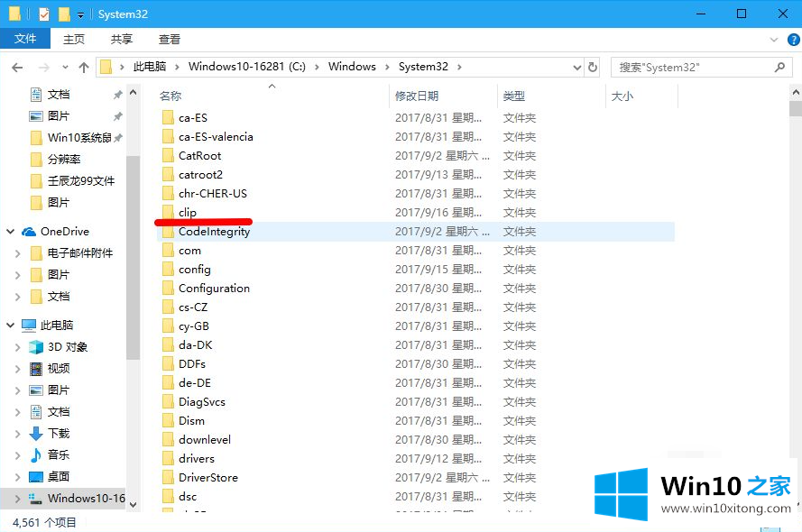Select the CodeIntegrity folder icon
This screenshot has height=532, width=802.
click(x=168, y=232)
